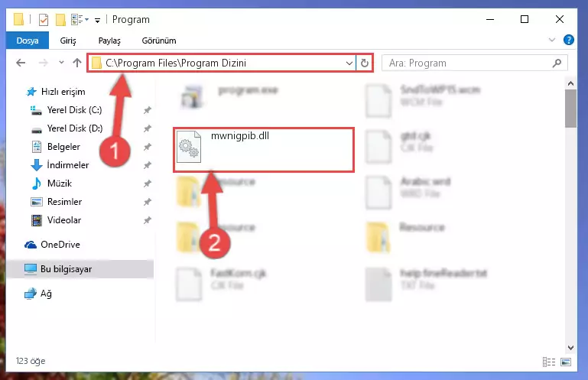This screenshot has height=380, width=588.
Task: Refresh the current folder
Action: [x=365, y=63]
